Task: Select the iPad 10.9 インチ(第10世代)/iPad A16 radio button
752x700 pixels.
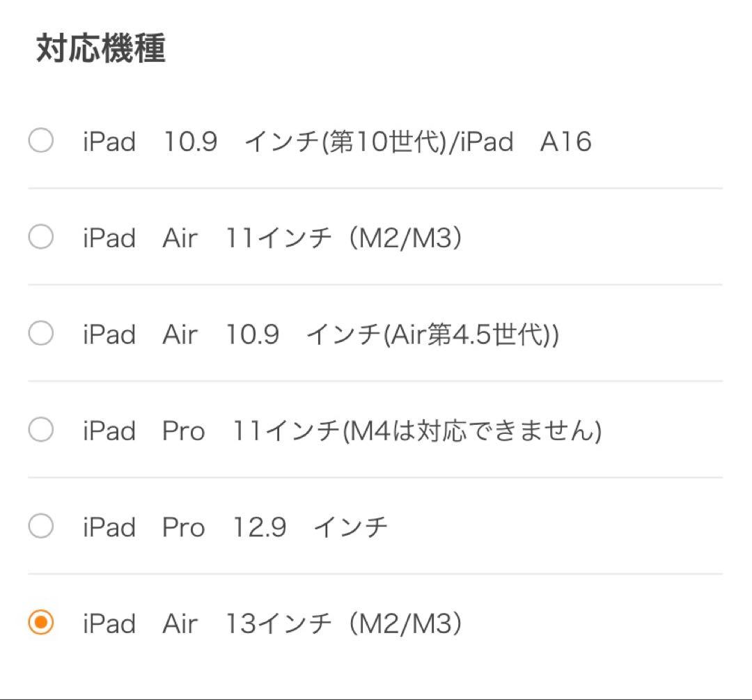Action: [40, 141]
